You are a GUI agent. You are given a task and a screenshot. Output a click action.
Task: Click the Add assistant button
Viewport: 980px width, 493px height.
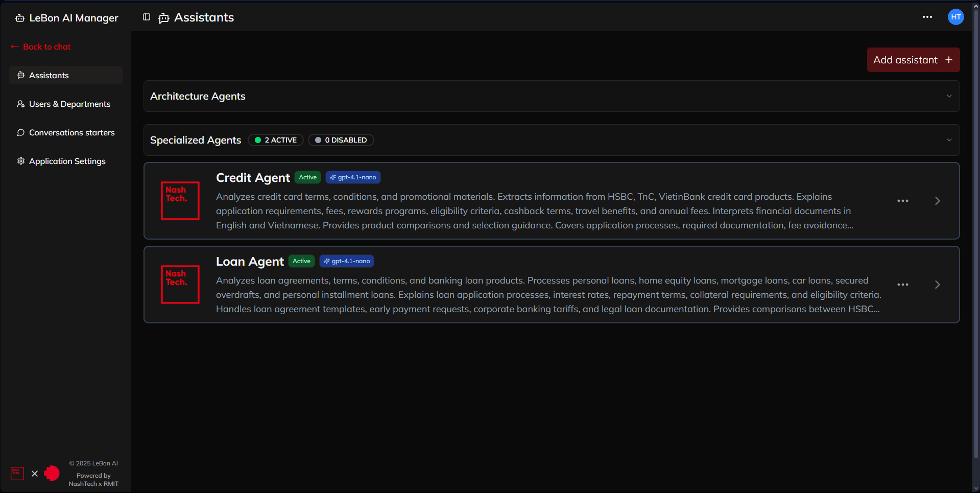(x=913, y=60)
